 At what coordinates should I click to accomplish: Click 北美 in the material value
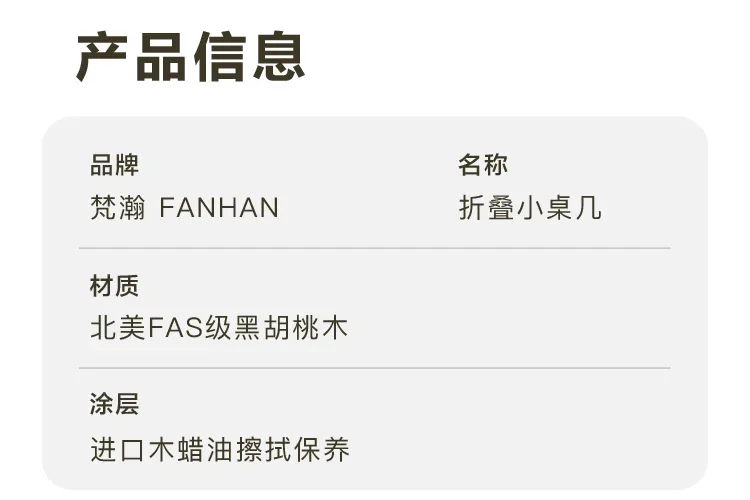coord(118,328)
